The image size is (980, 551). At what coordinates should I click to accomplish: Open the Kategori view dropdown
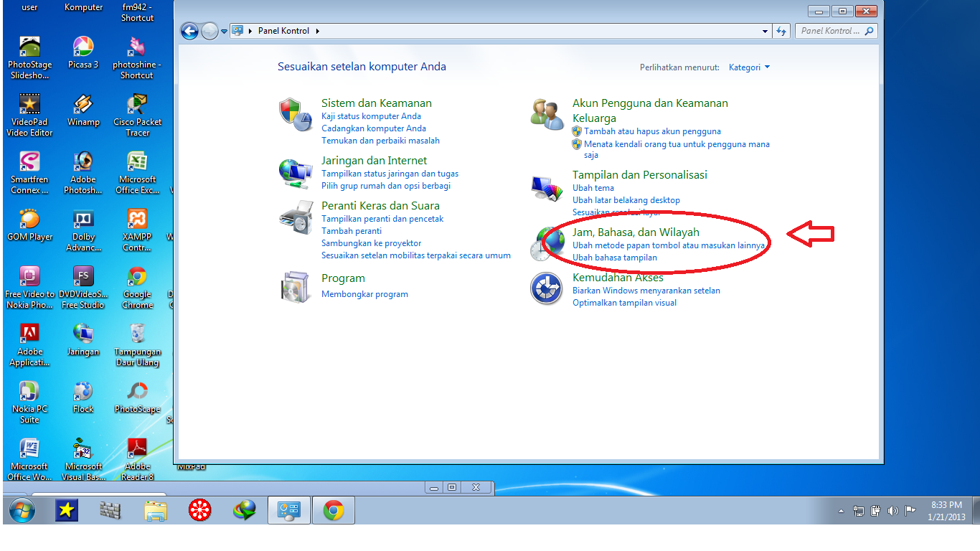(x=749, y=67)
